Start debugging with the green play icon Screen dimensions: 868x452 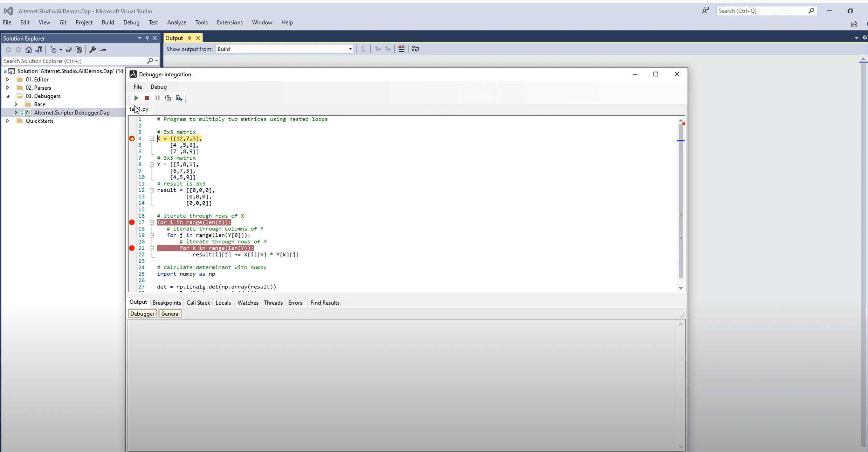(x=136, y=98)
